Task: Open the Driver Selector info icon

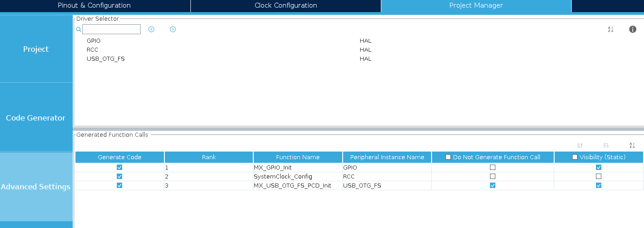Action: (632, 29)
